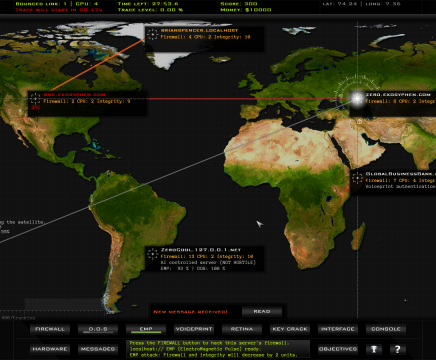436x360 pixels.
Task: Click the ZeroCool EMP and DOS percentages
Action: pyautogui.click(x=193, y=268)
